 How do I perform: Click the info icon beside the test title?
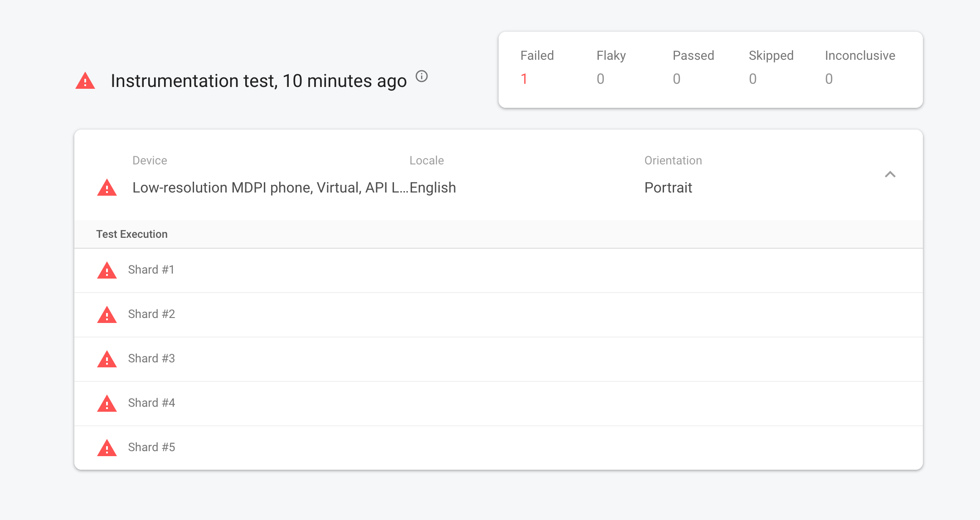pyautogui.click(x=422, y=76)
